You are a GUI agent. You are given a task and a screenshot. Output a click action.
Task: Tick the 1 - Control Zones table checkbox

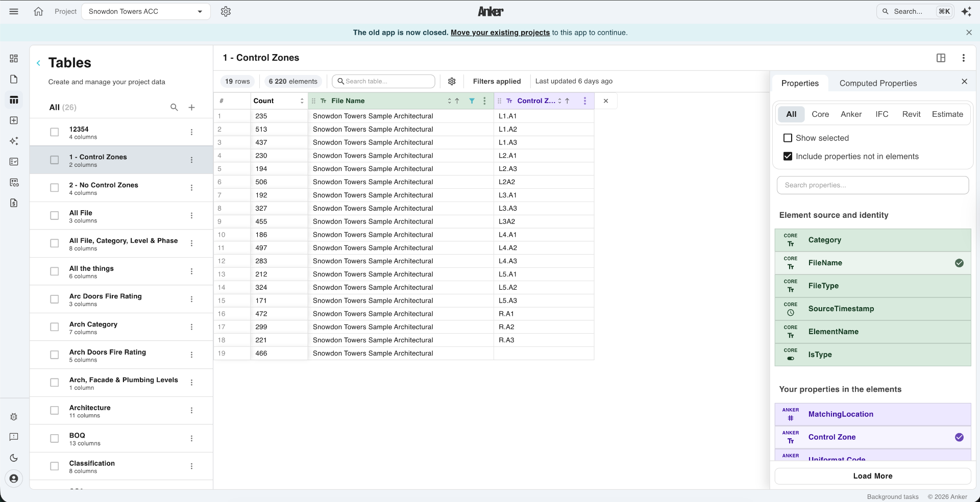tap(54, 160)
